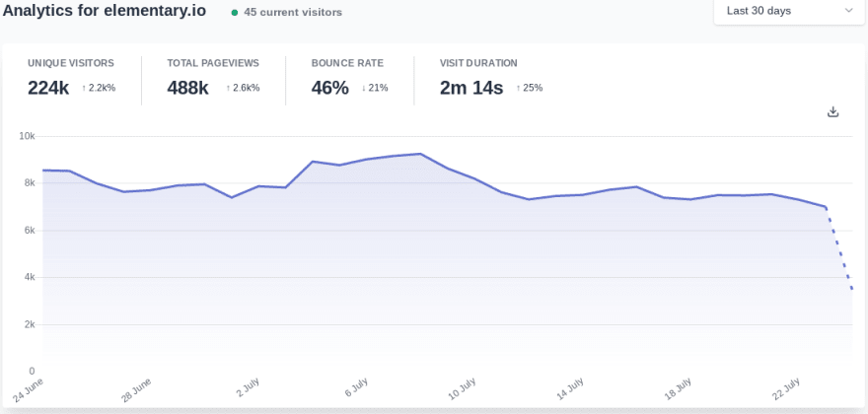This screenshot has height=414, width=868.
Task: Select the Bounce Rate 46% metric
Action: pos(349,80)
